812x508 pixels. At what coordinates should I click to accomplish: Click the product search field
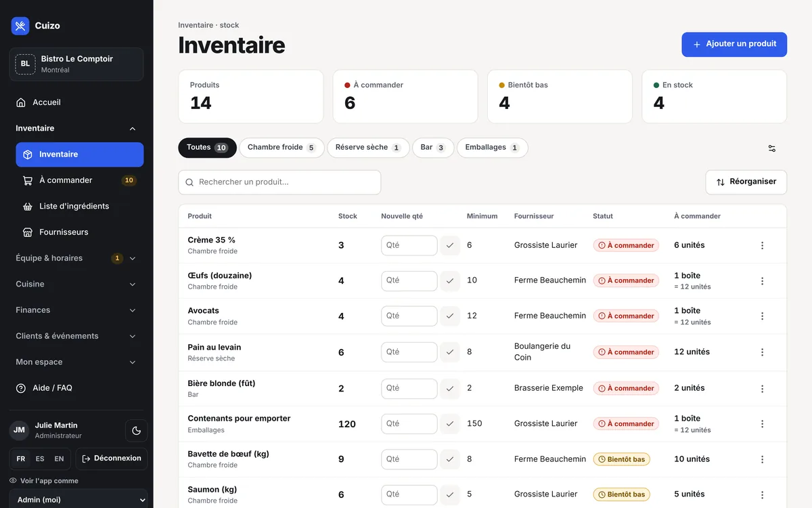pyautogui.click(x=279, y=182)
